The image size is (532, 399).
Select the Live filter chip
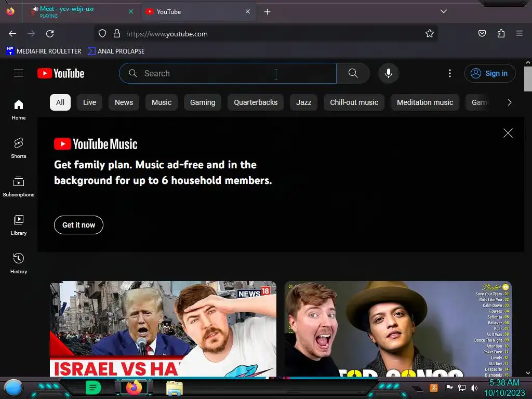pos(89,102)
